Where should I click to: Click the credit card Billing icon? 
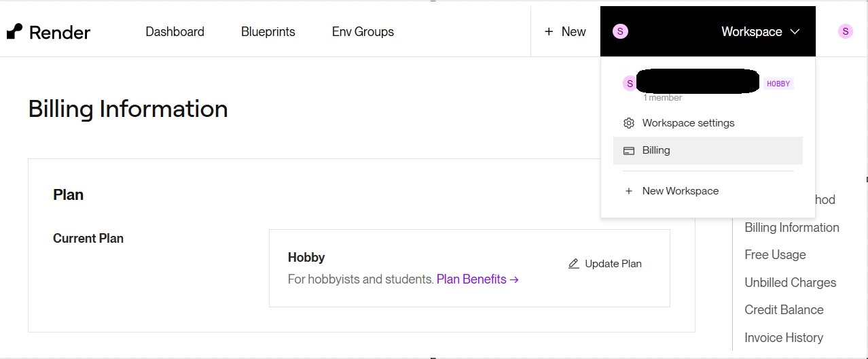pyautogui.click(x=629, y=151)
